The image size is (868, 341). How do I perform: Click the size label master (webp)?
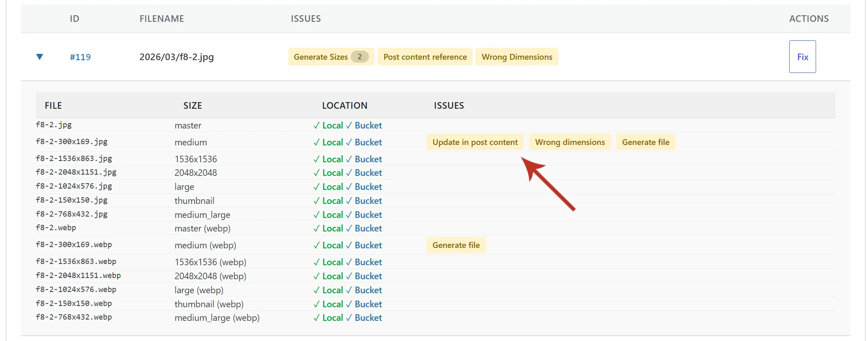(202, 228)
